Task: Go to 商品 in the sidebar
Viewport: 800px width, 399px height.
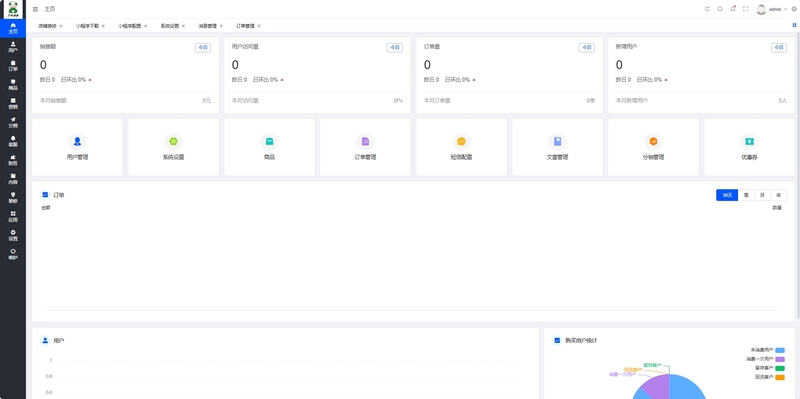Action: (x=13, y=85)
